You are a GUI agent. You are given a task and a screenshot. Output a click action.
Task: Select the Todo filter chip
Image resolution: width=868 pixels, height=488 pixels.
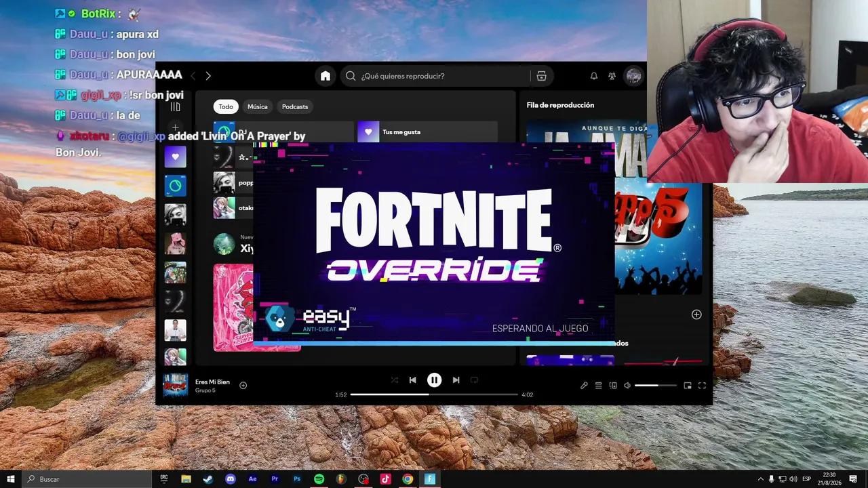(x=226, y=106)
